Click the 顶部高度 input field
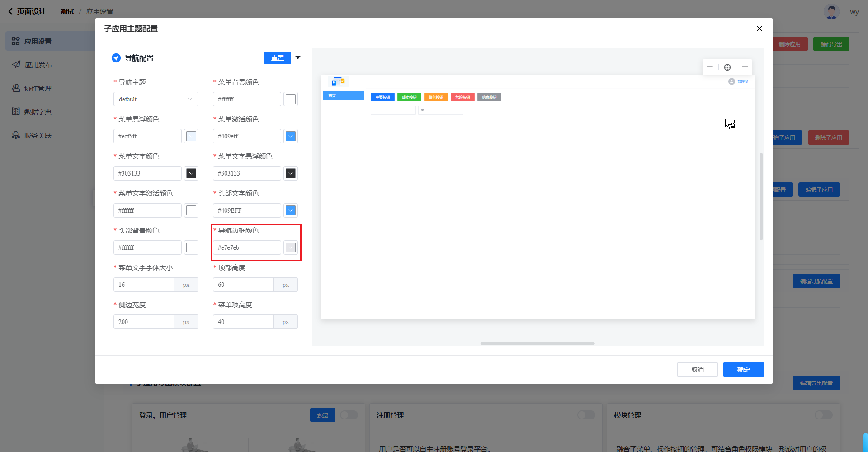 [x=243, y=285]
